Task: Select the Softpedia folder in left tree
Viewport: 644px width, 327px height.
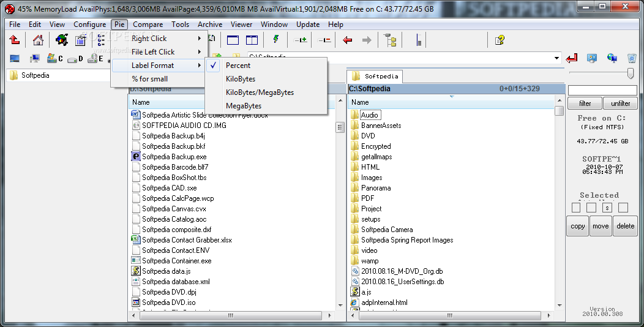Action: (29, 75)
